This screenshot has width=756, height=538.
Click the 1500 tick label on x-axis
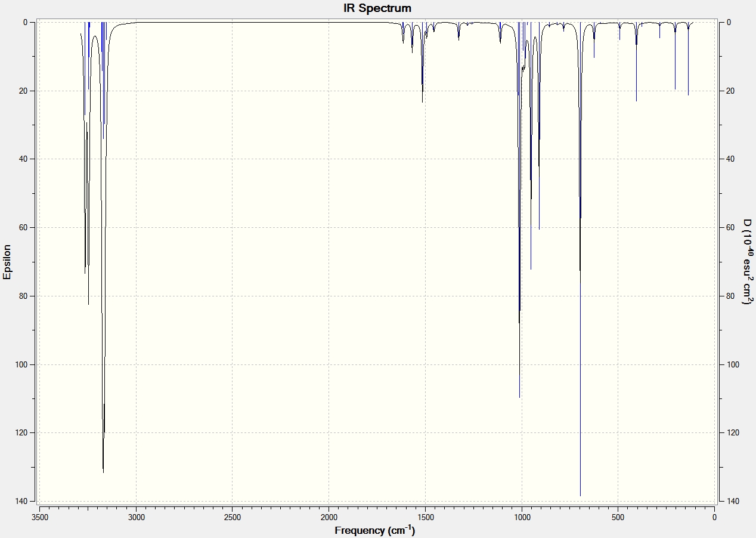(x=425, y=517)
